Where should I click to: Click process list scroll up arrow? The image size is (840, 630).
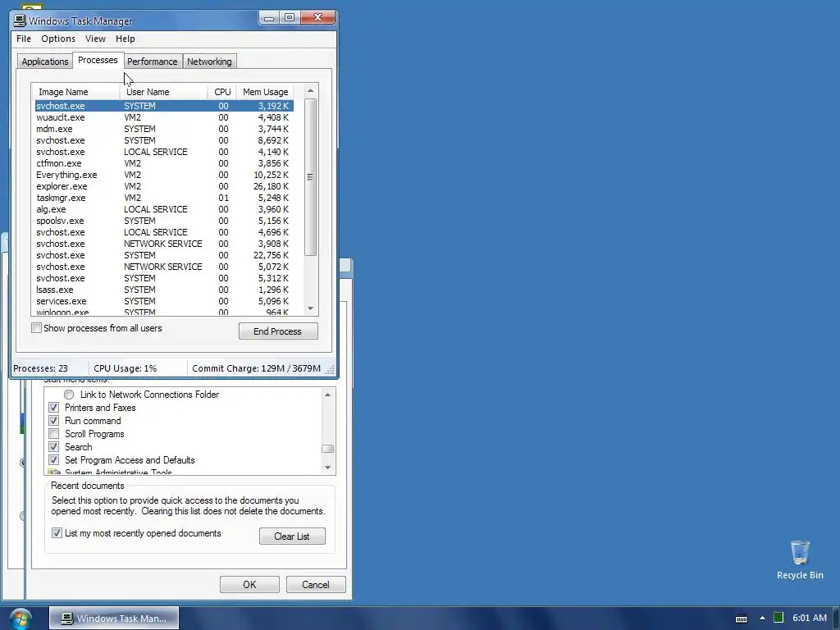coord(310,91)
